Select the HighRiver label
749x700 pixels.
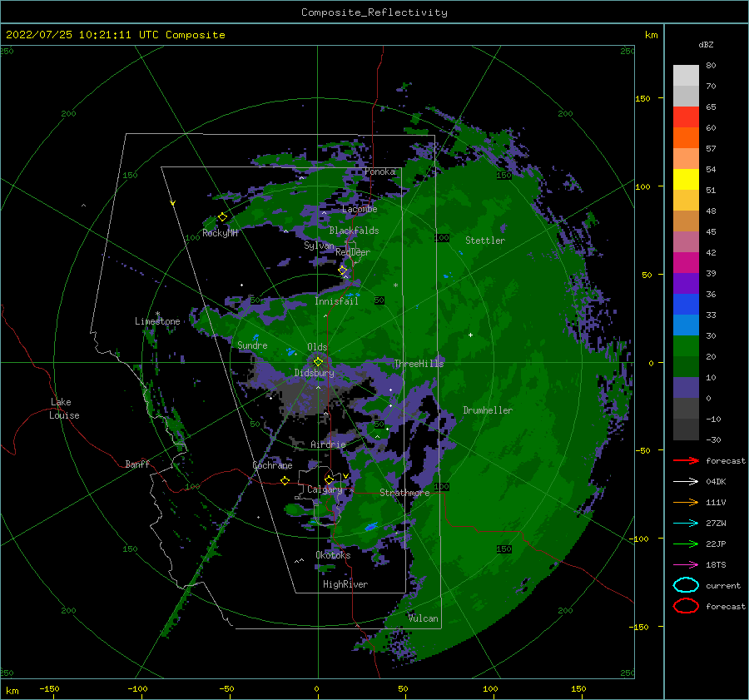pyautogui.click(x=345, y=584)
